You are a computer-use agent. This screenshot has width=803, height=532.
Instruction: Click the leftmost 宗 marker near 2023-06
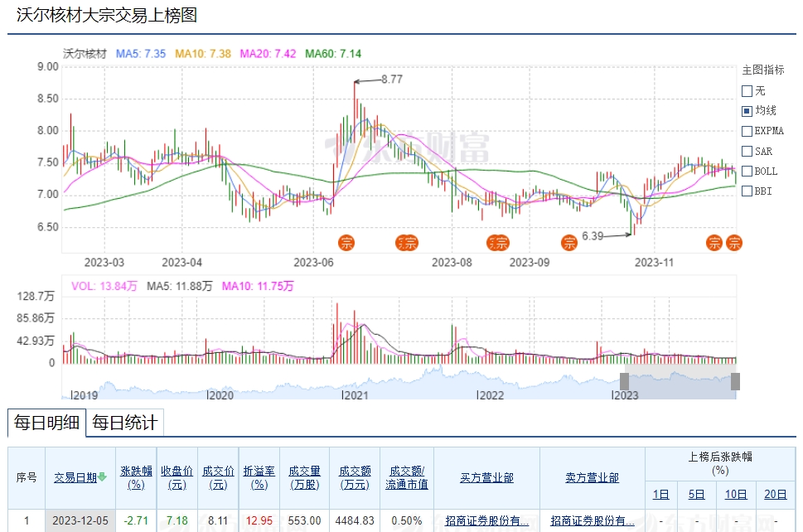pyautogui.click(x=346, y=243)
